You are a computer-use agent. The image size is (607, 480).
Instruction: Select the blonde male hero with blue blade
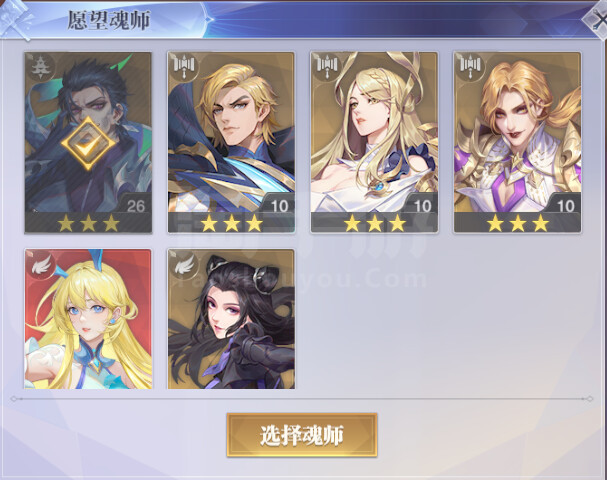pyautogui.click(x=231, y=142)
